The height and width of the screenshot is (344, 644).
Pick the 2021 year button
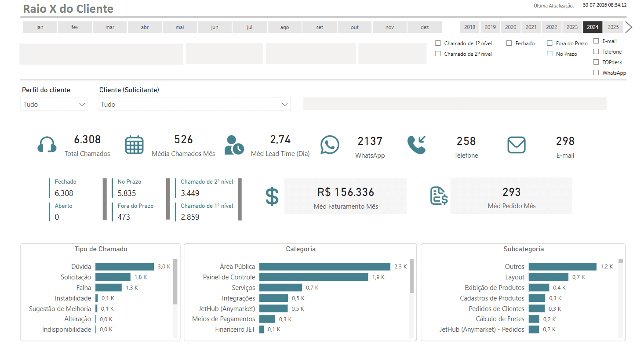pos(531,27)
